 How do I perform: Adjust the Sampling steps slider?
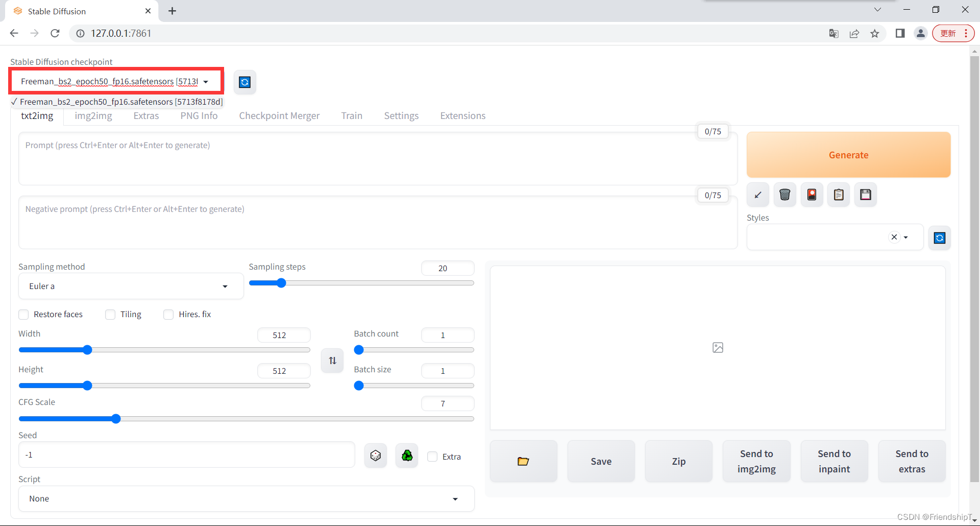point(361,283)
